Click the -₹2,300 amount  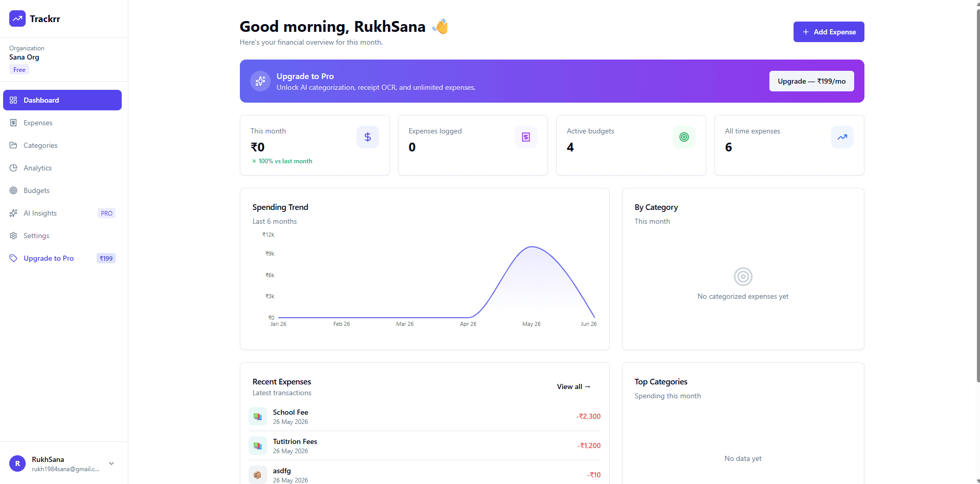click(588, 416)
